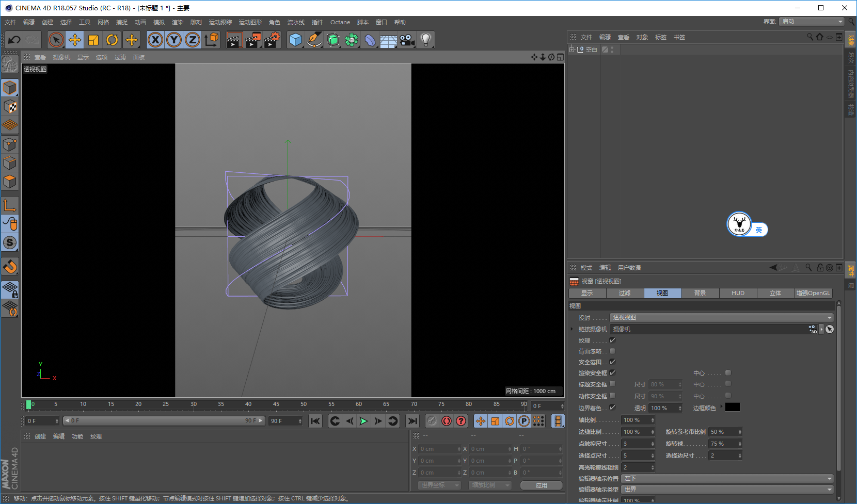Enable the 标题安全框 checkbox
The image size is (857, 504).
(x=612, y=384)
